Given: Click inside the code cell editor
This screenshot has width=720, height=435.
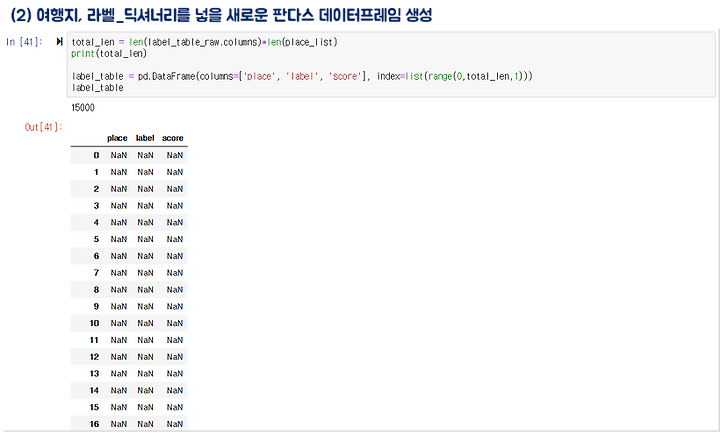Looking at the screenshot, I should (391, 64).
